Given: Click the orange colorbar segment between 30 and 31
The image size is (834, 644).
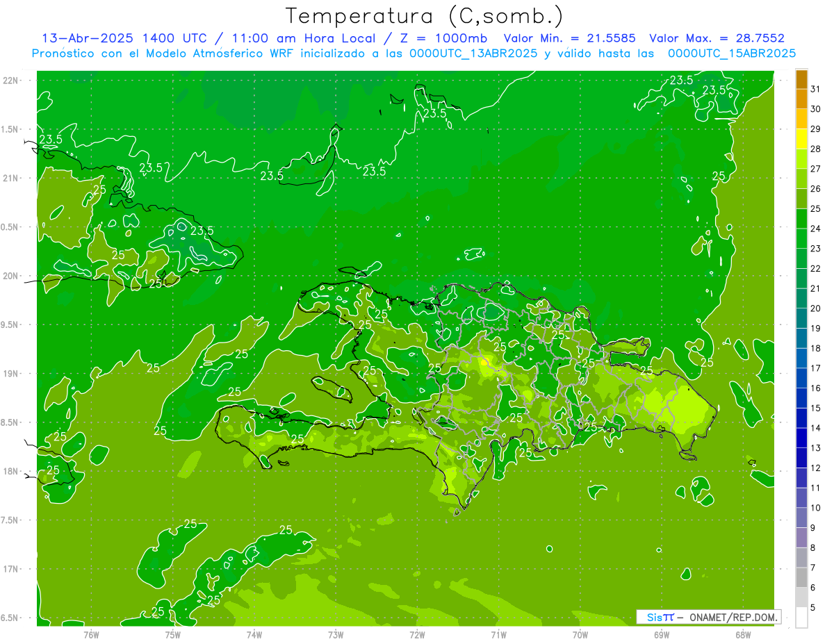Looking at the screenshot, I should coord(801,99).
